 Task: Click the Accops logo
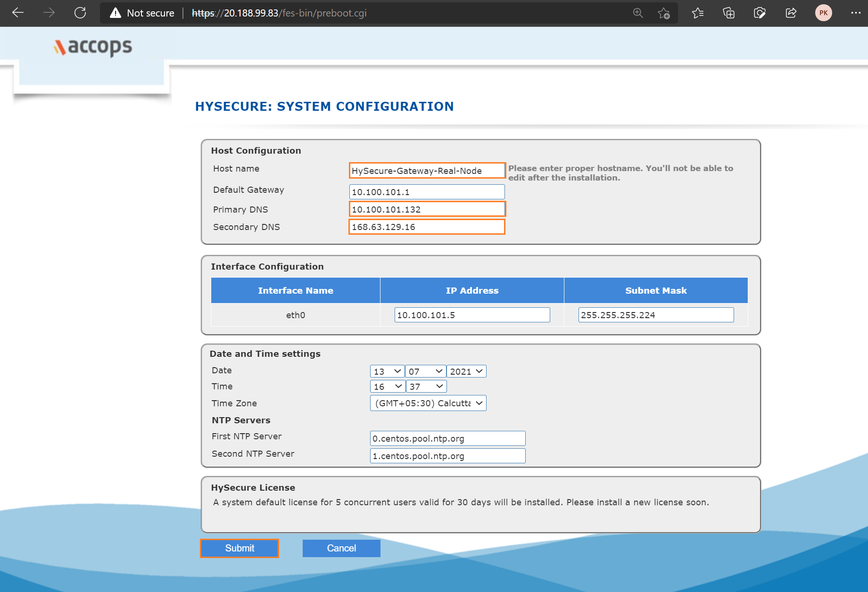tap(93, 47)
